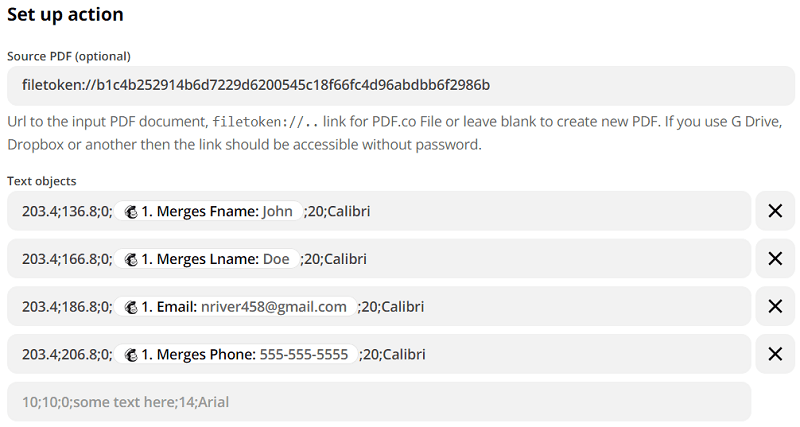Remove the Email text object row
The height and width of the screenshot is (427, 800).
pyautogui.click(x=774, y=307)
